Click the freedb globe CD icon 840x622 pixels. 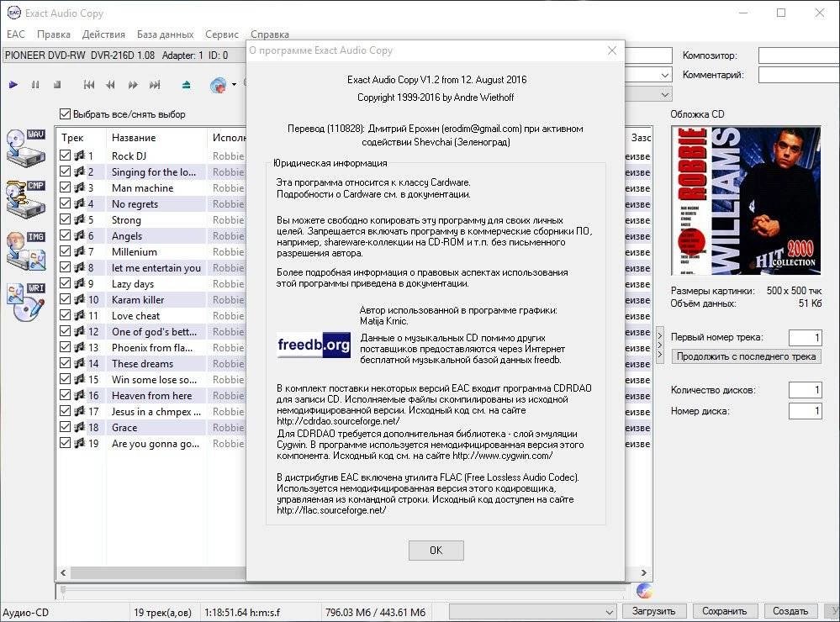coord(219,85)
